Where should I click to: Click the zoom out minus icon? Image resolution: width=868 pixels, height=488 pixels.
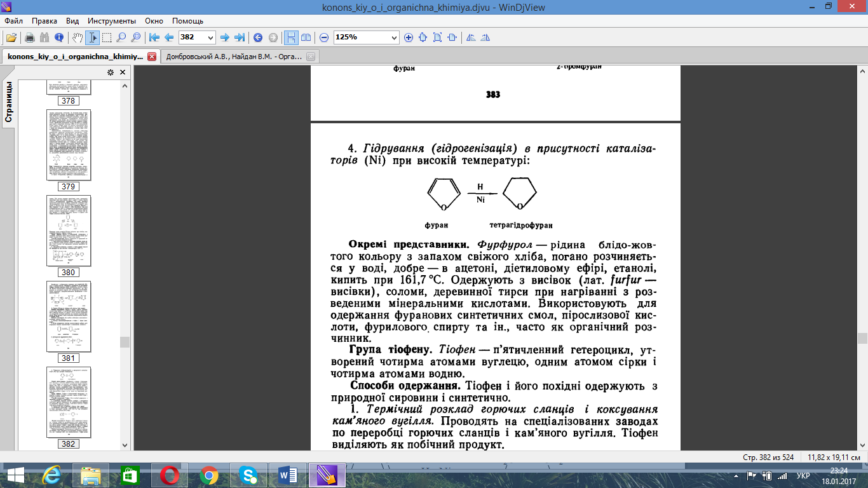pyautogui.click(x=324, y=37)
